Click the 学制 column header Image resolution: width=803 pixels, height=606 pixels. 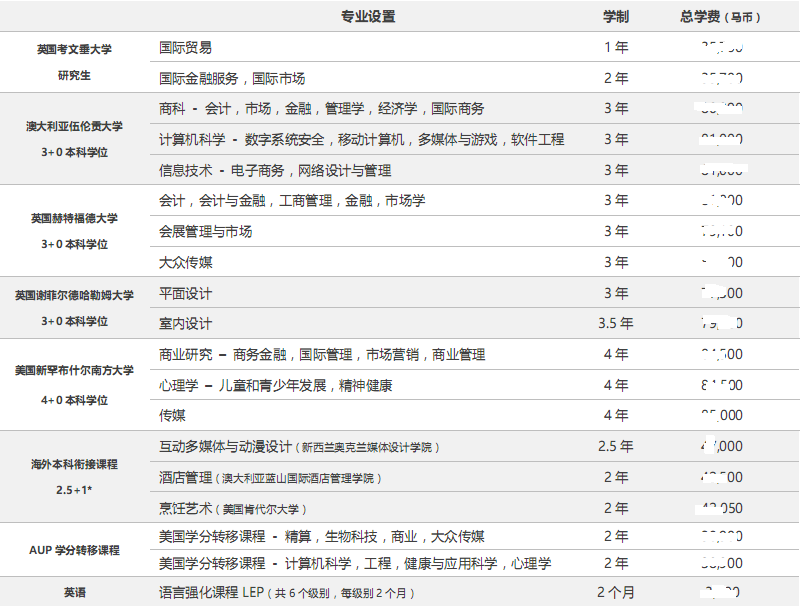click(616, 16)
